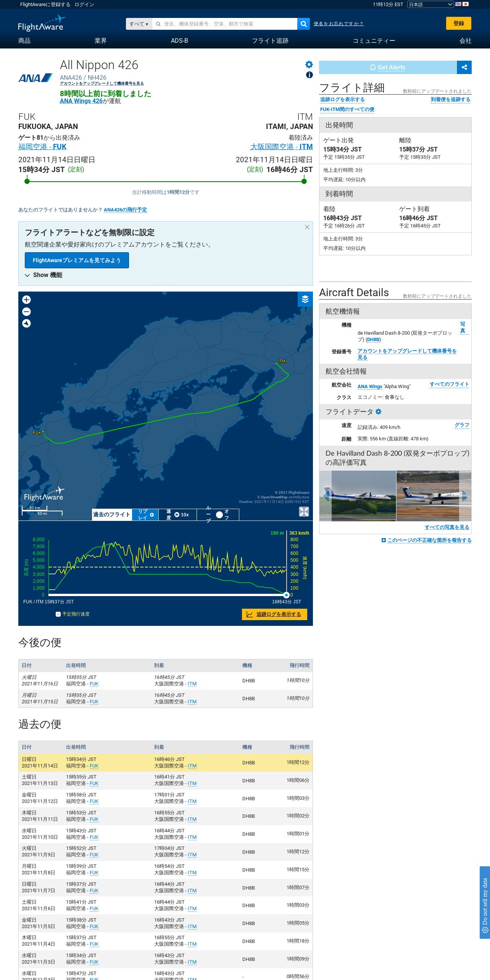The width and height of the screenshot is (490, 980).
Task: Open the コミュニティー menu
Action: pos(374,41)
